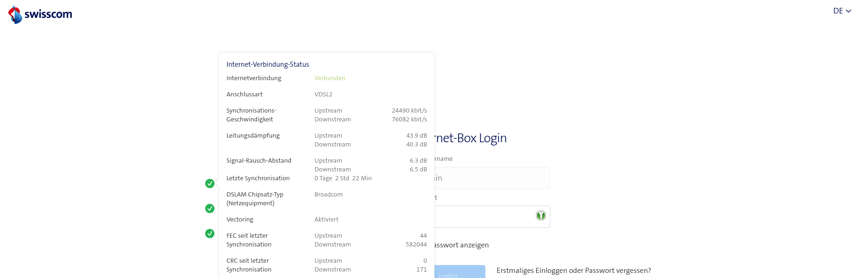Click the password manager key icon
868x278 pixels.
point(541,215)
